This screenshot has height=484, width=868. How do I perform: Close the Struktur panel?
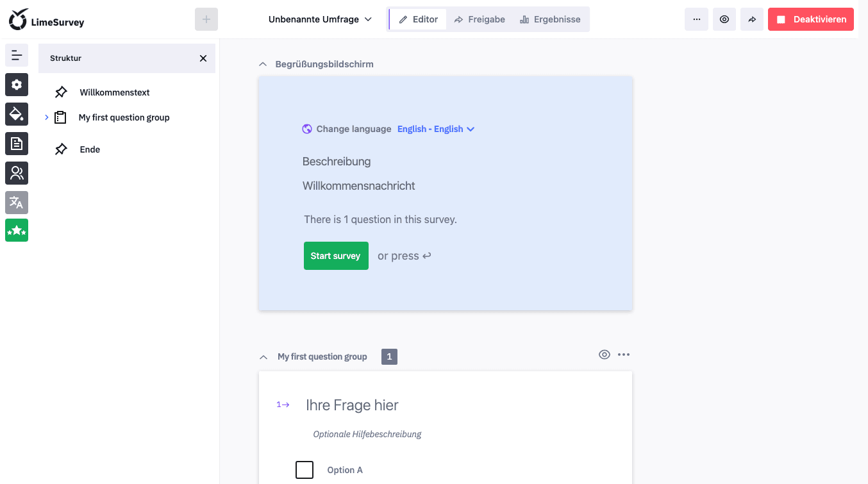click(203, 58)
